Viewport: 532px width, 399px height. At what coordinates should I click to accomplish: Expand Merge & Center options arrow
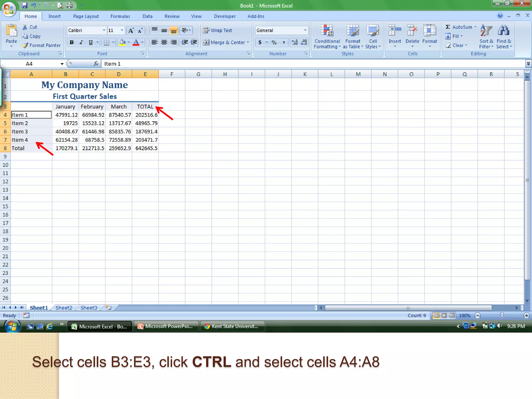click(248, 42)
